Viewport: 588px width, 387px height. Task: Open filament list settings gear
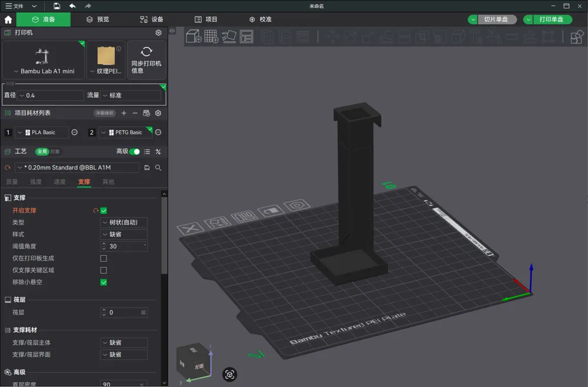tap(158, 113)
